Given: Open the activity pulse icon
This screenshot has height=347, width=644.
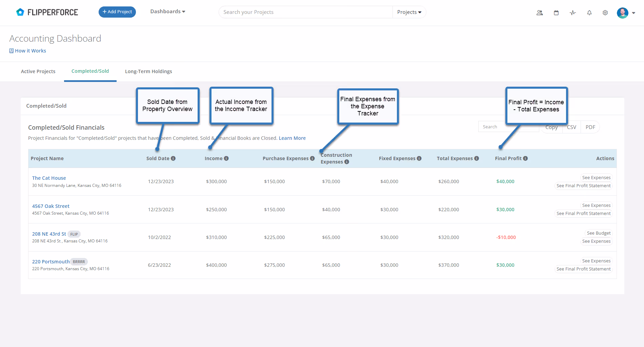Looking at the screenshot, I should pos(573,13).
